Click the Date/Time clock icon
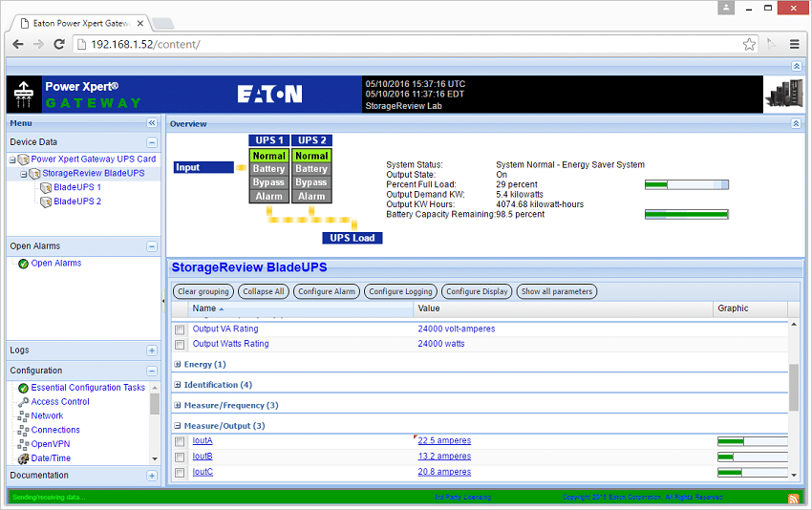 point(23,458)
